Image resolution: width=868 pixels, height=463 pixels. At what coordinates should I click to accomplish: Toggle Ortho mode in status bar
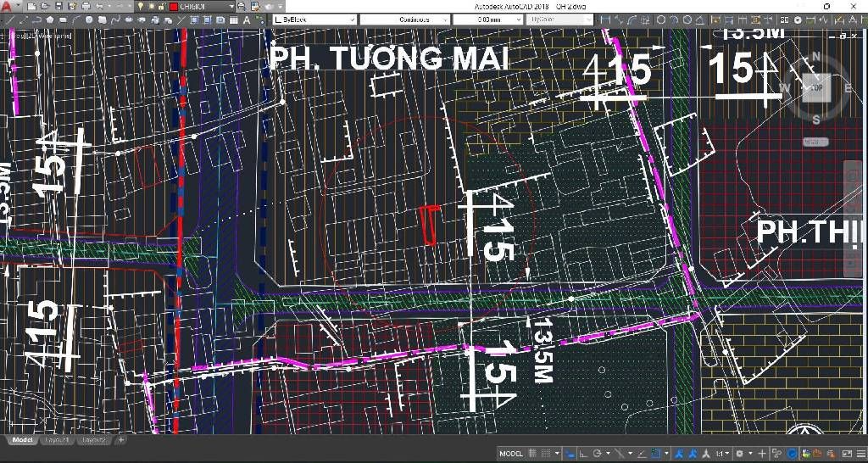pos(583,454)
